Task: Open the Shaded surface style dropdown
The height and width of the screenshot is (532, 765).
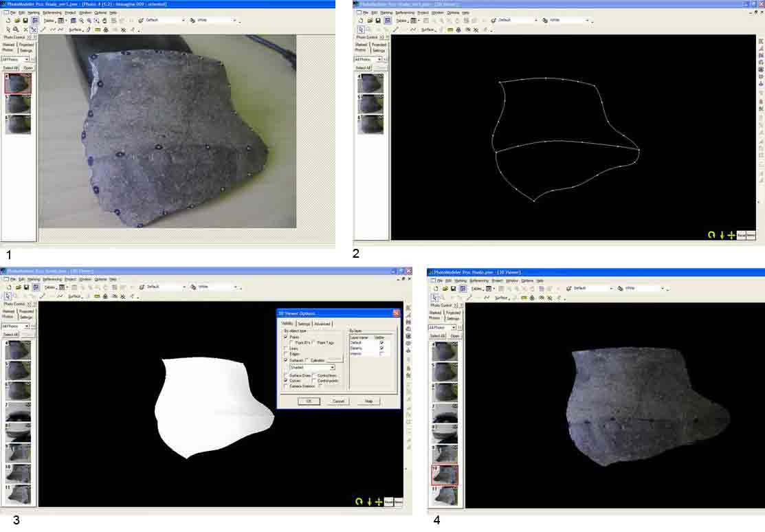Action: (332, 368)
